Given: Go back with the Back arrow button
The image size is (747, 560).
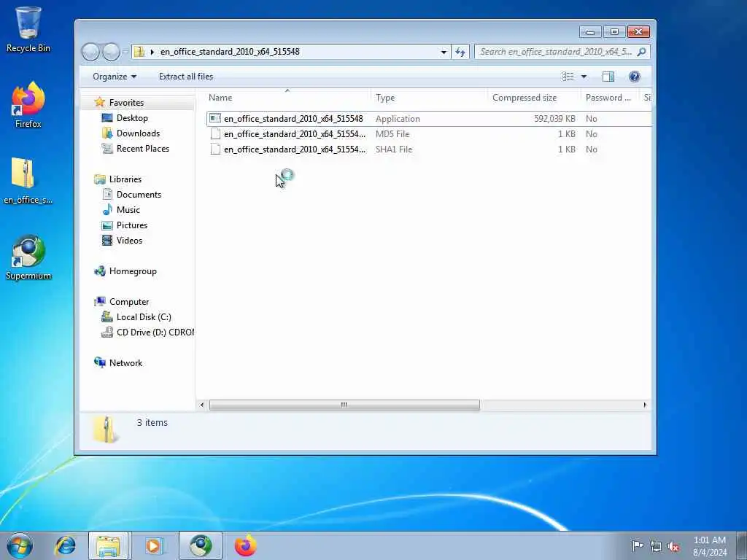Looking at the screenshot, I should 90,52.
